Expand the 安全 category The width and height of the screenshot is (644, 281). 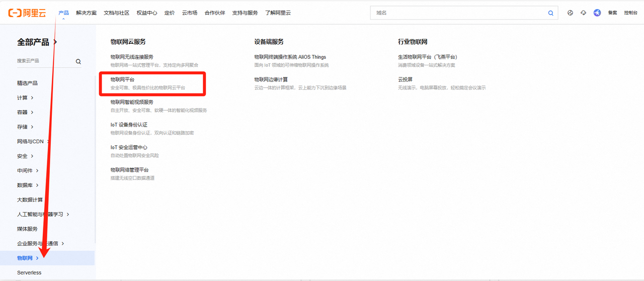point(25,156)
